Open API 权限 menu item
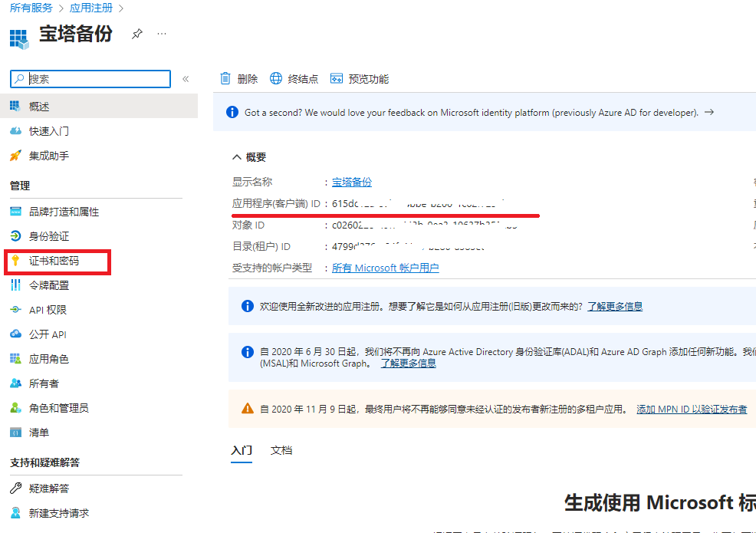Image resolution: width=756 pixels, height=533 pixels. click(x=48, y=310)
